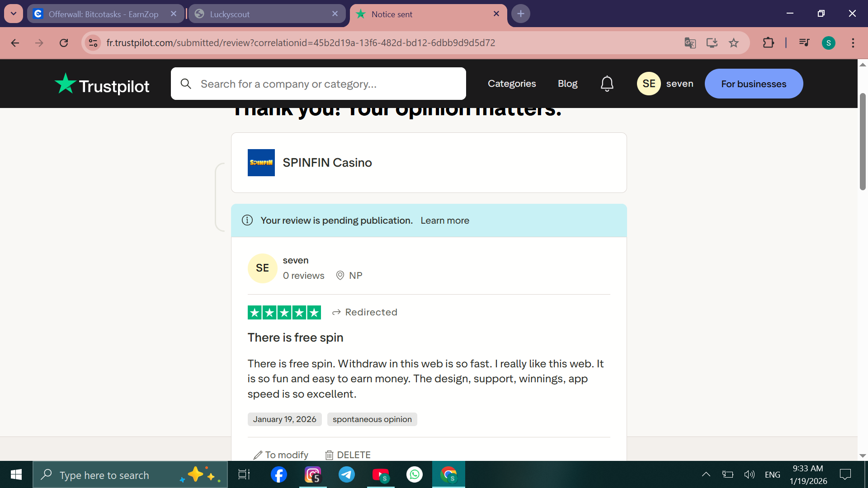Image resolution: width=868 pixels, height=488 pixels.
Task: Open the Blog link
Action: (567, 84)
